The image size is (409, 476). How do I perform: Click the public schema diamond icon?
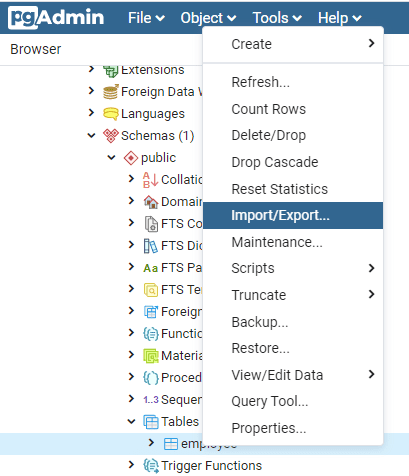coord(131,158)
